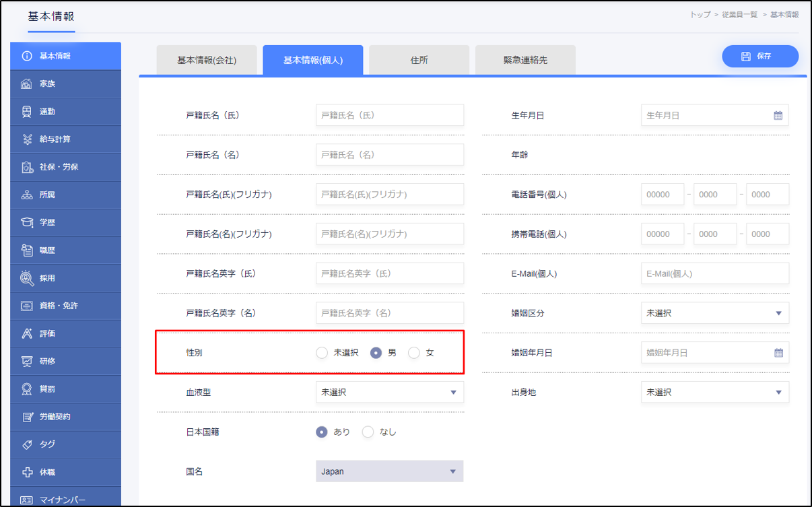Select the 給与計算 payroll sidebar icon

click(27, 139)
